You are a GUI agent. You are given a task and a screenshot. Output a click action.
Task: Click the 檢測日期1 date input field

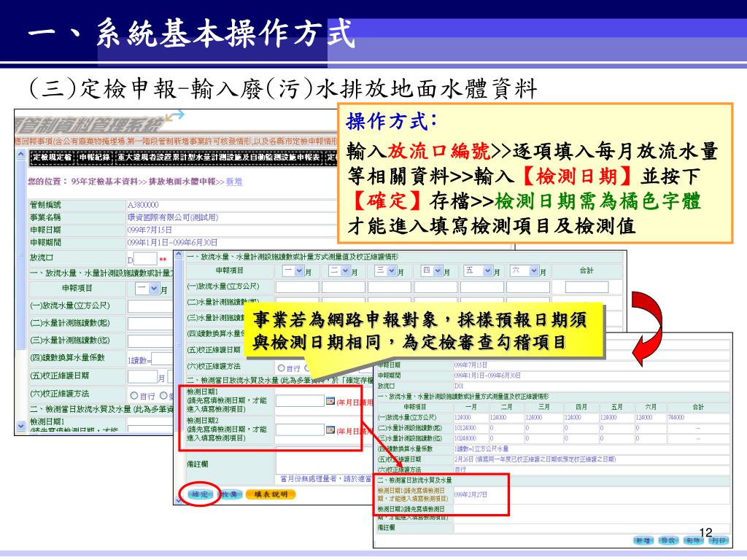(300, 401)
